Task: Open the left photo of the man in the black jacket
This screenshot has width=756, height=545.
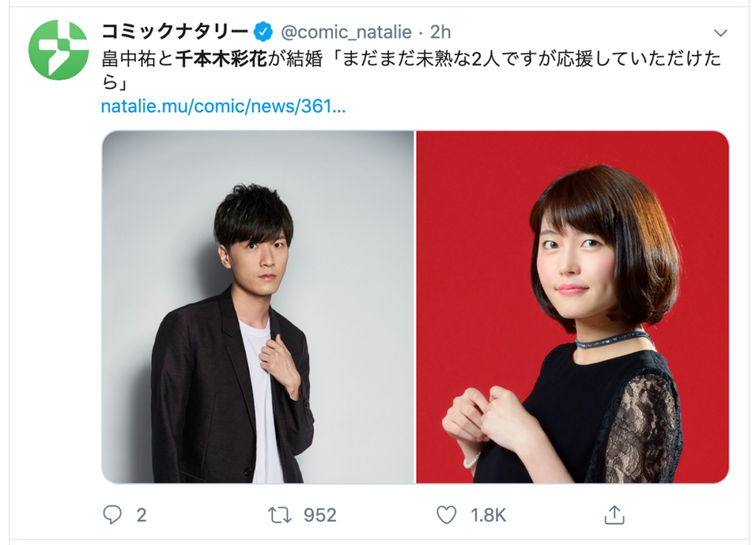Action: (258, 306)
